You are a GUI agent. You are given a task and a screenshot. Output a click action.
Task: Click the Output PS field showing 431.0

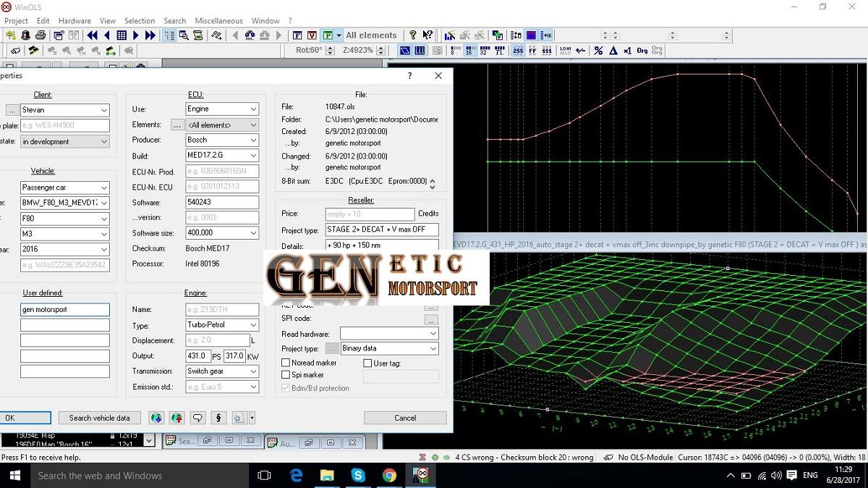point(198,356)
